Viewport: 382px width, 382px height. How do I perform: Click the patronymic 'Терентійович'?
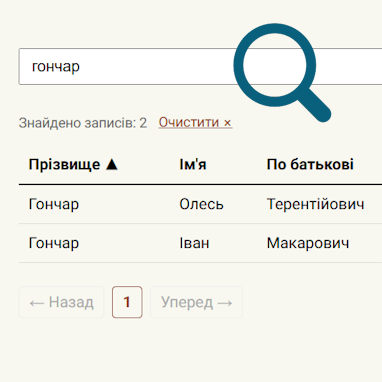click(315, 204)
